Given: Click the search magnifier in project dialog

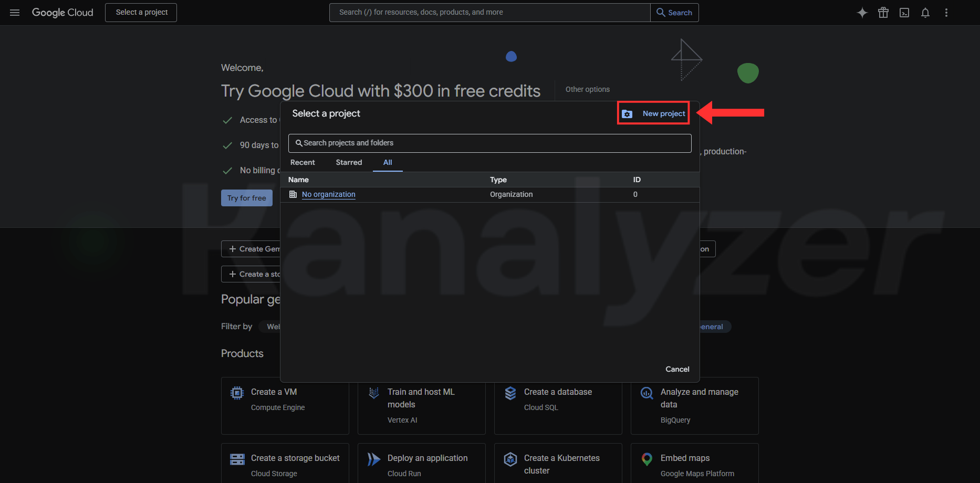Looking at the screenshot, I should tap(299, 143).
